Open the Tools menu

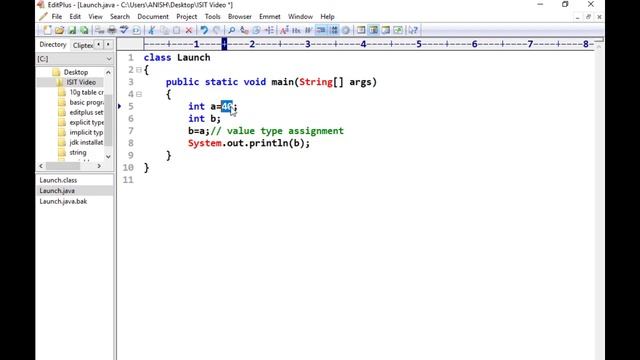[212, 17]
